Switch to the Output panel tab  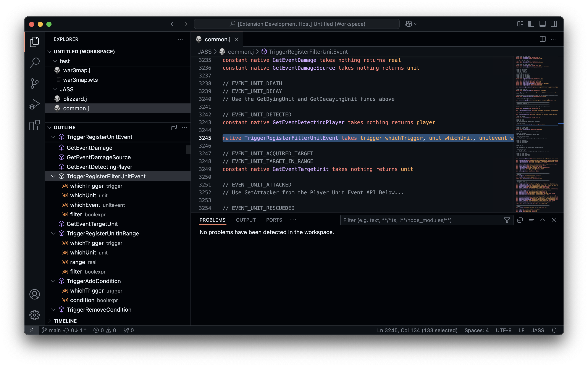tap(246, 220)
